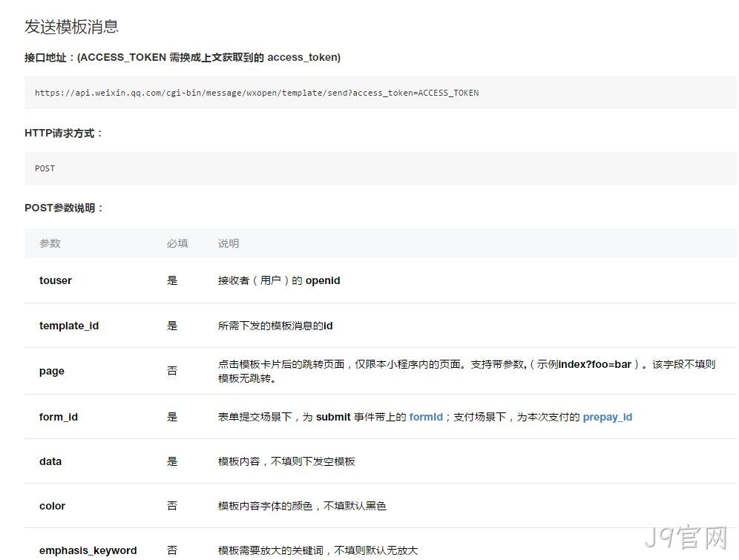Click the HTTP请求方式 label

(63, 134)
